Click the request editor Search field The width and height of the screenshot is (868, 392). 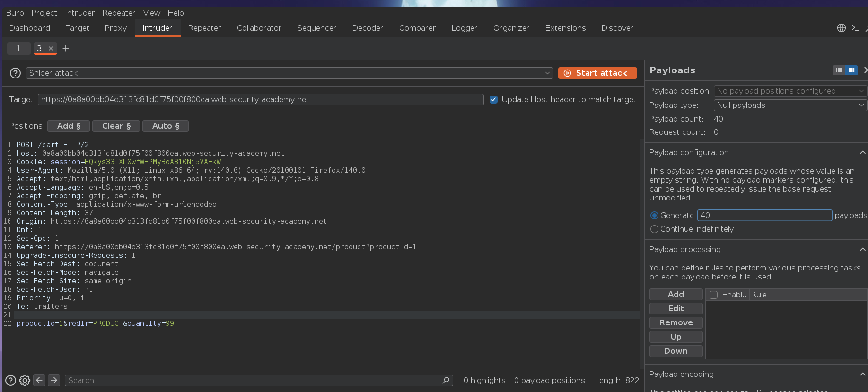point(258,380)
